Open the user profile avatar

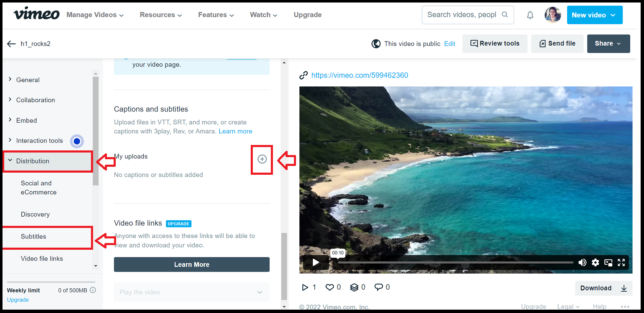553,15
